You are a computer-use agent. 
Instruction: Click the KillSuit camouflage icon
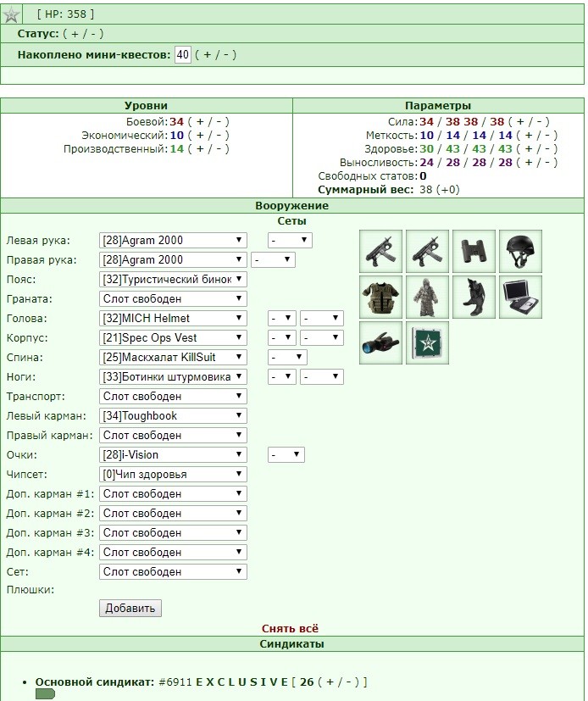click(427, 298)
